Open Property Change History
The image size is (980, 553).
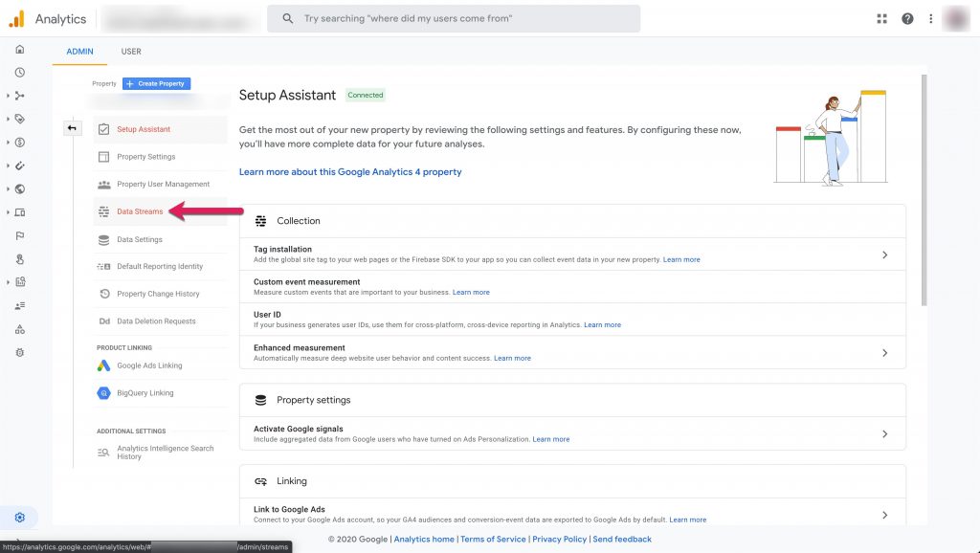pyautogui.click(x=160, y=294)
